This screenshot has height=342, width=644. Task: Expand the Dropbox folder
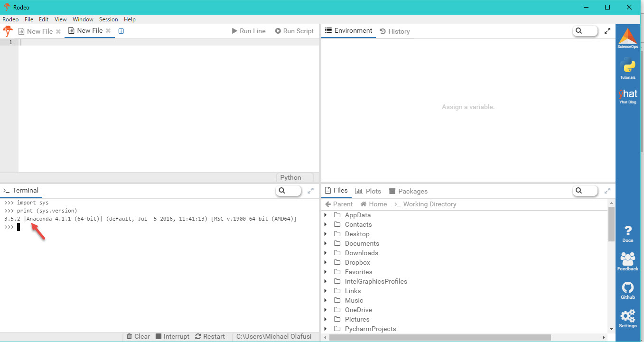[326, 262]
